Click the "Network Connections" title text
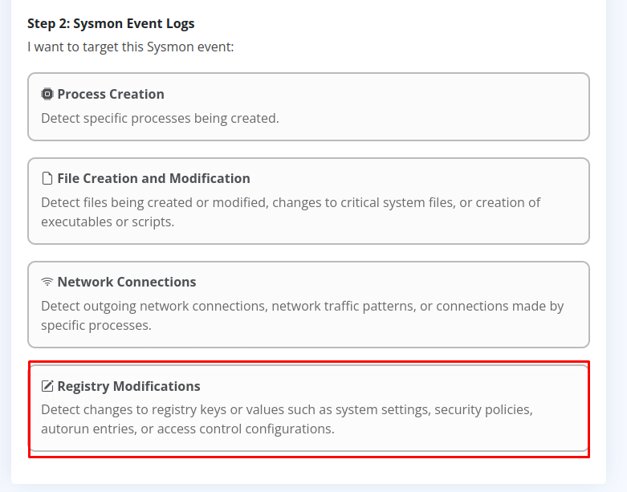Screen dimensions: 627x492 [127, 282]
